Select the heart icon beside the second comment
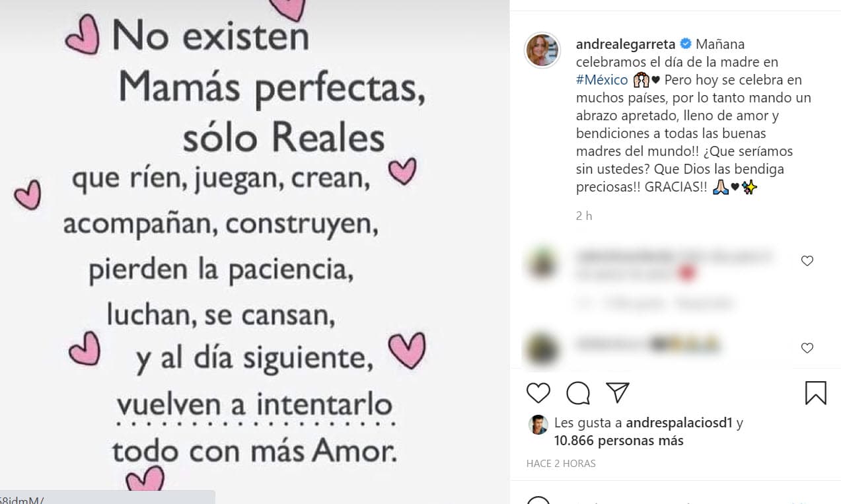 pos(807,348)
